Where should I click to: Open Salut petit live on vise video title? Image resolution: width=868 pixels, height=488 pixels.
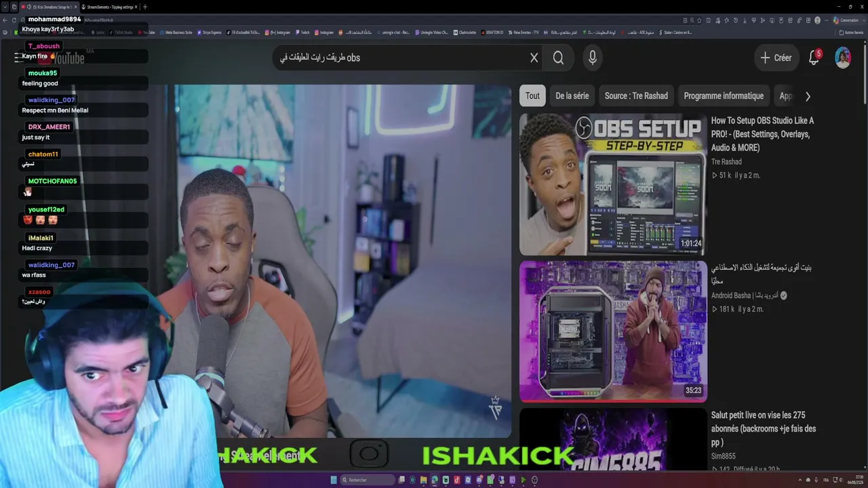coord(764,428)
